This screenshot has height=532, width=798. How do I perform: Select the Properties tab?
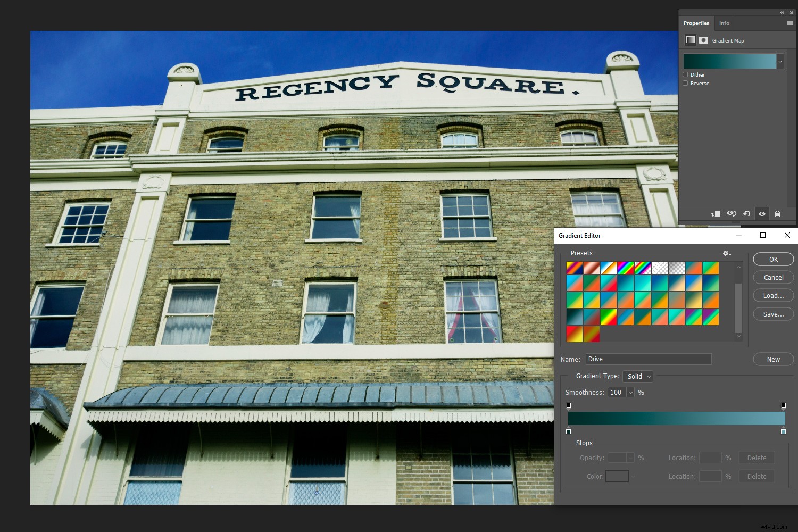(x=696, y=23)
